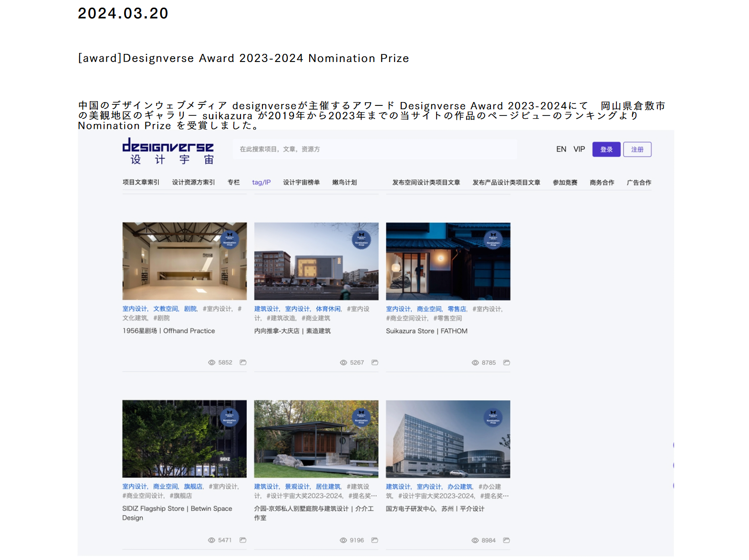Screen dimensions: 749x560
Task: Click the Designverse Award Nomination Prize heading
Action: pos(243,58)
